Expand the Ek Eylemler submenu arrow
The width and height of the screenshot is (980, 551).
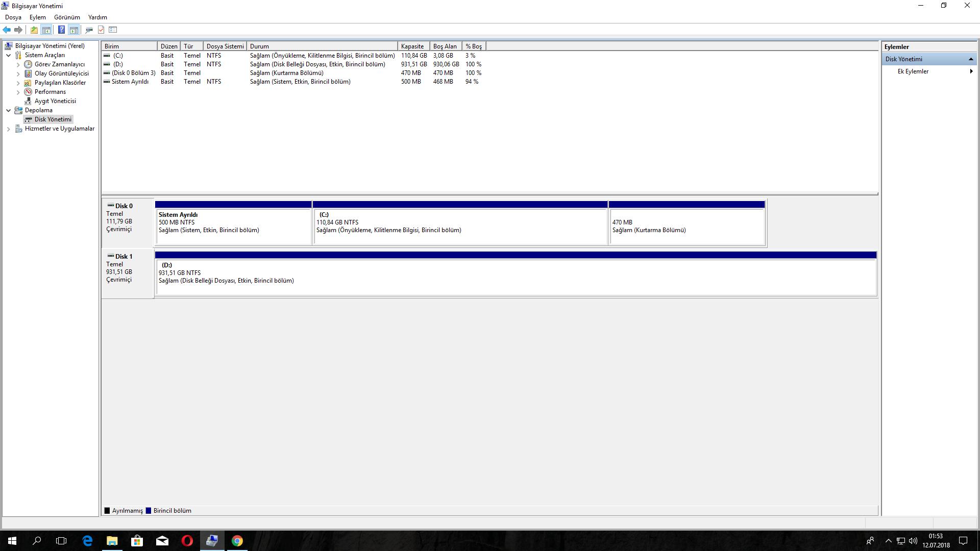tap(971, 71)
